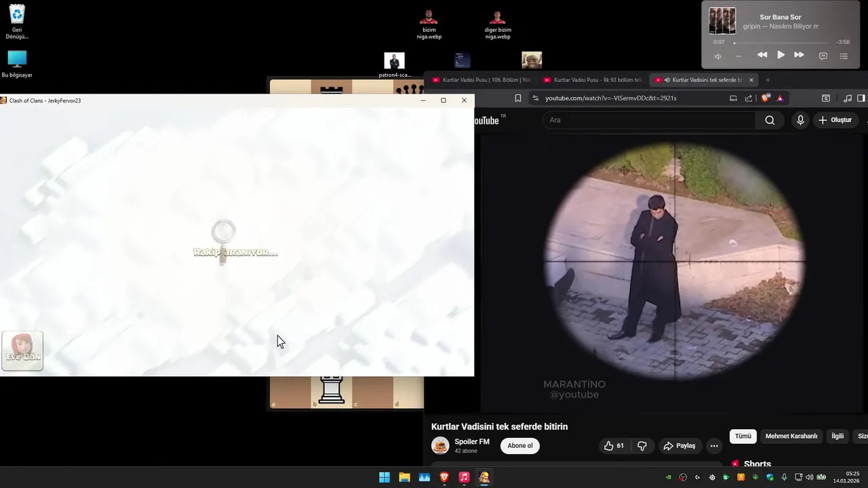Start YouTube voice search microphone
The image size is (868, 488).
(x=801, y=120)
